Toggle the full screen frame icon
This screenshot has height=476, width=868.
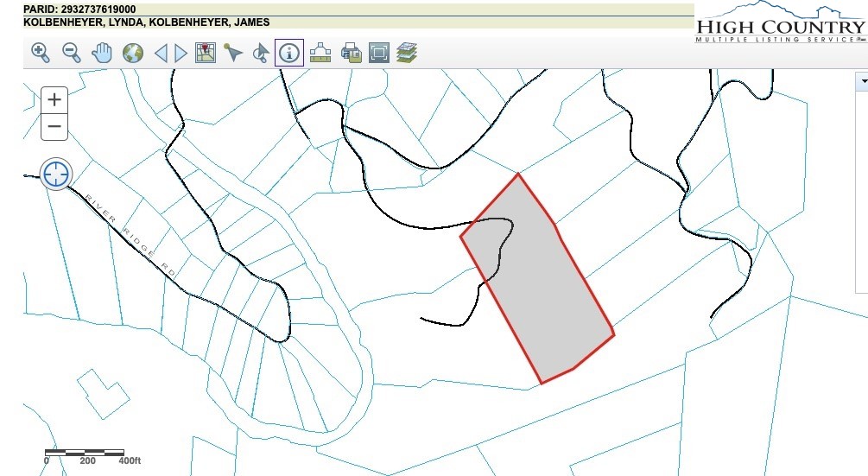click(378, 54)
